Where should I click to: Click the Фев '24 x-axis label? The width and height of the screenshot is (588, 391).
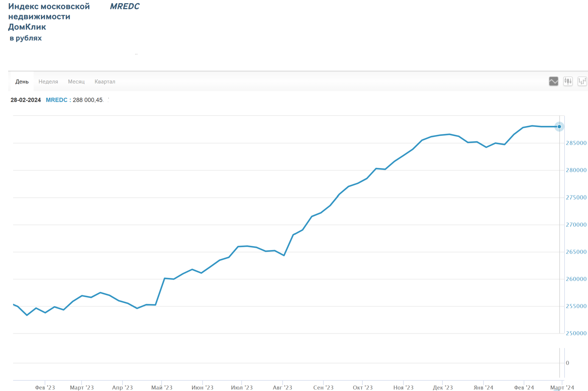point(524,388)
